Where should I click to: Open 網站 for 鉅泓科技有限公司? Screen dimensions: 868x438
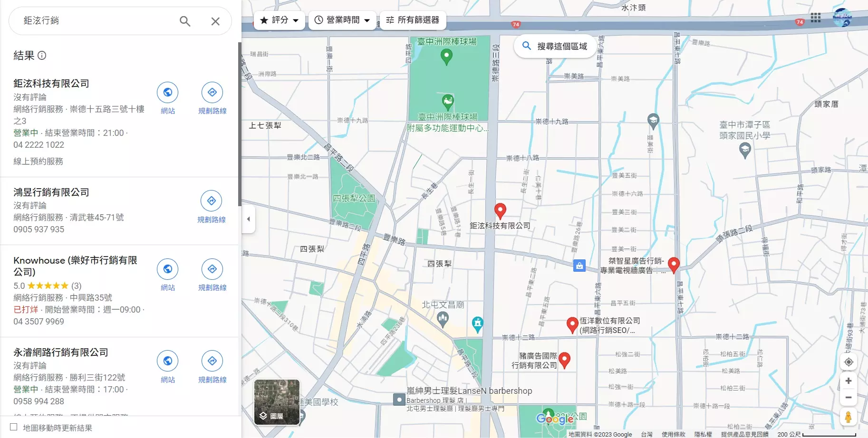[168, 92]
